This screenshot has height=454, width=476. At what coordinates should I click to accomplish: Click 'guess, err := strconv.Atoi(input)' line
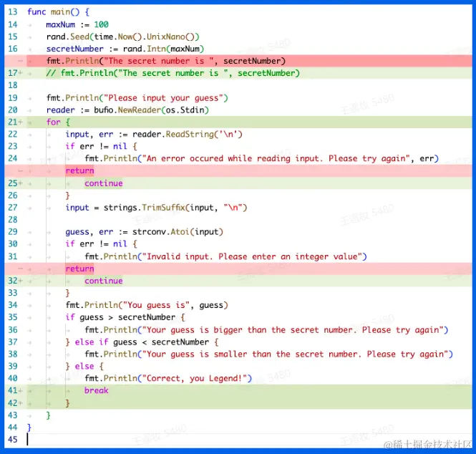144,232
